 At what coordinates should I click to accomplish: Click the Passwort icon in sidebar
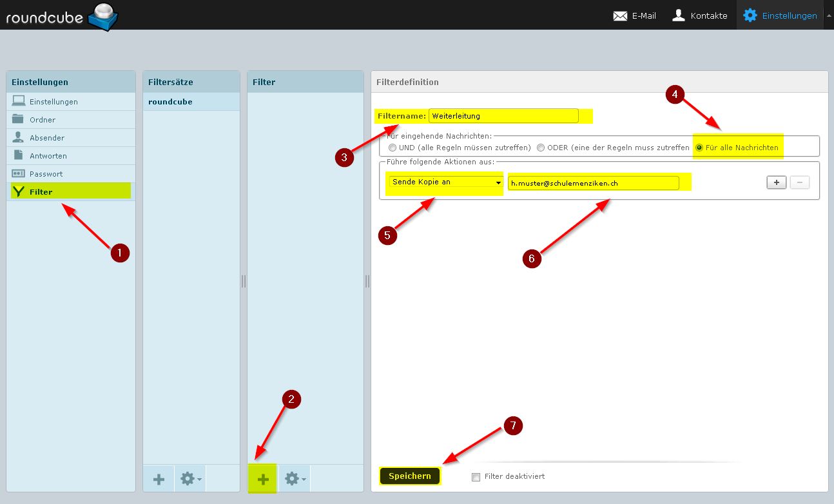click(x=18, y=173)
